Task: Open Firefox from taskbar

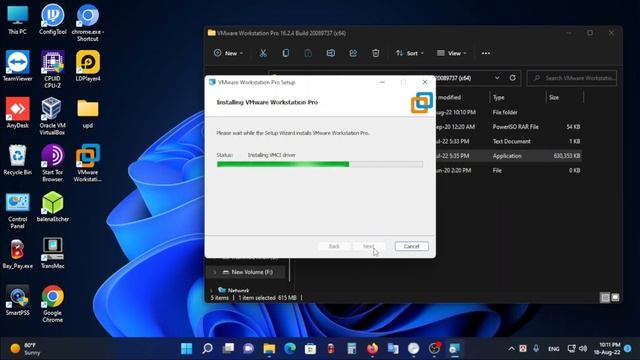Action: point(372,349)
